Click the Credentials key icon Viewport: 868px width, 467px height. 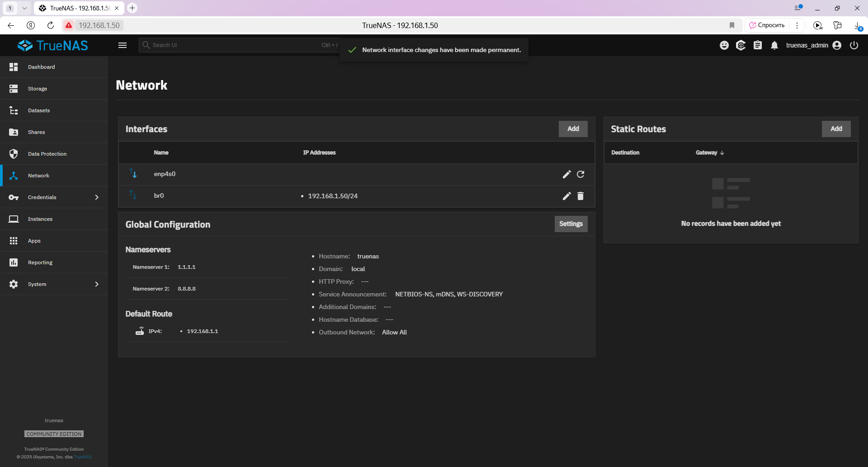tap(14, 197)
